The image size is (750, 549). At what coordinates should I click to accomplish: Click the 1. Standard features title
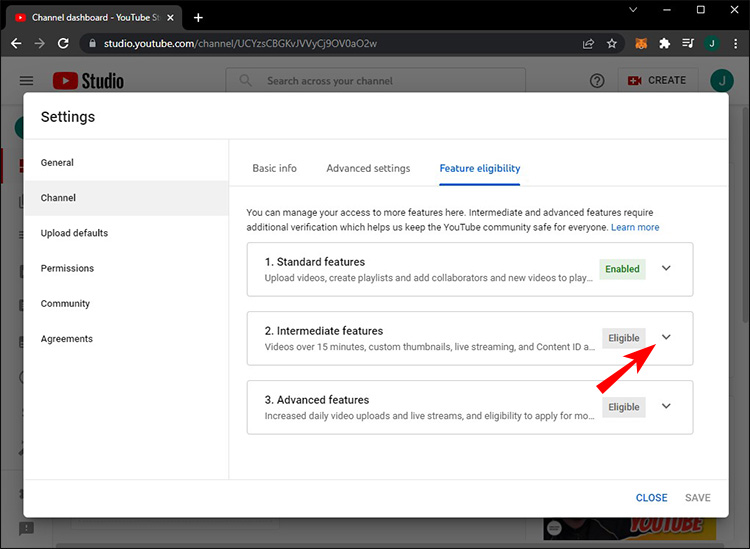point(315,262)
